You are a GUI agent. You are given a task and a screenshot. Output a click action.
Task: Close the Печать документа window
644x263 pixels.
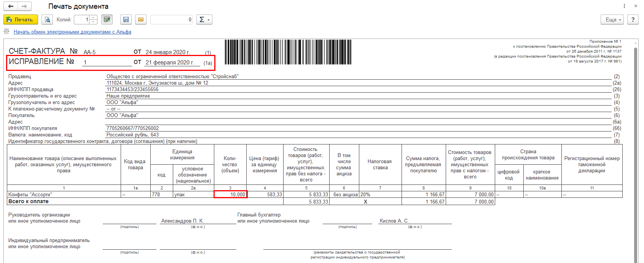(636, 6)
